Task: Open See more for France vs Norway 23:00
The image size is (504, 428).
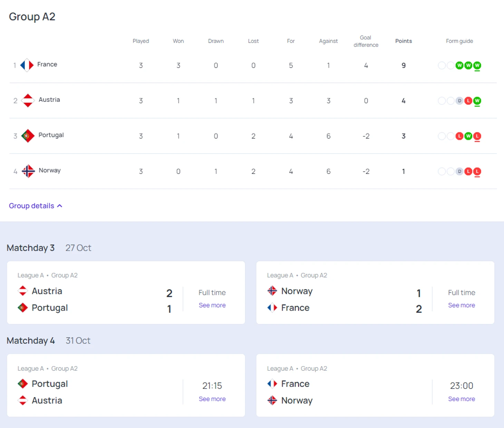Action: pos(461,399)
